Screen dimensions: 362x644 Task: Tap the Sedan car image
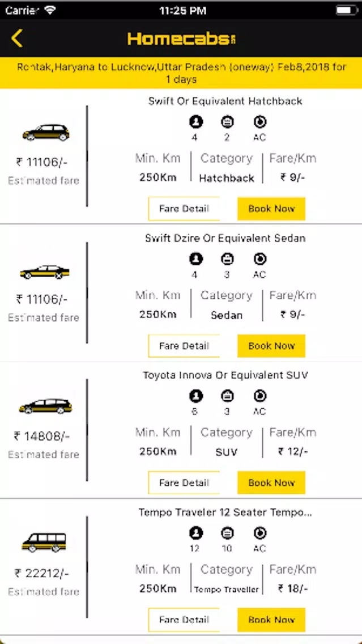tap(45, 272)
